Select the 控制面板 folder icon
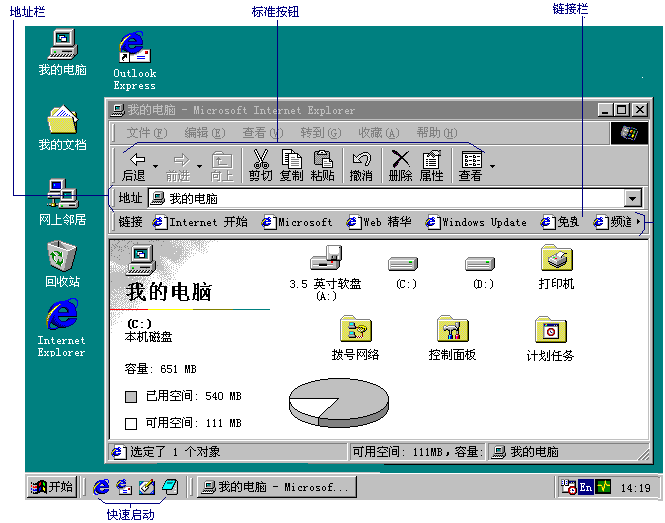 point(453,328)
